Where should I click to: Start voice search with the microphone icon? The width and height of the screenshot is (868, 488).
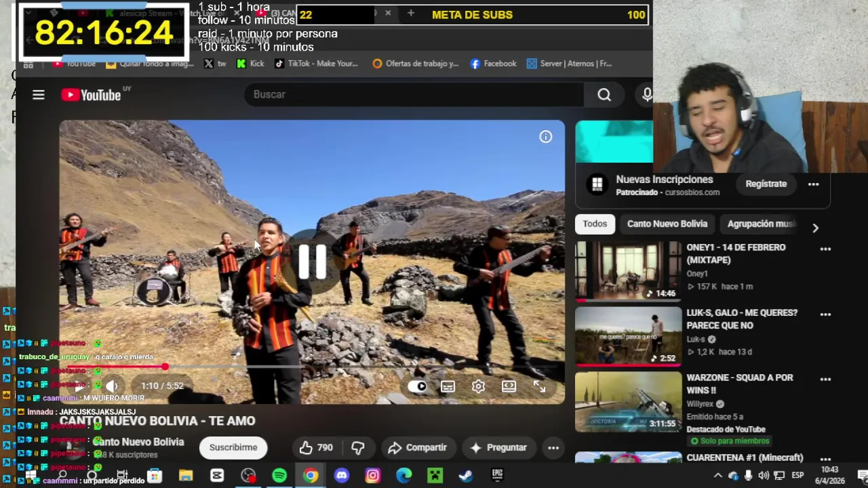(x=647, y=95)
